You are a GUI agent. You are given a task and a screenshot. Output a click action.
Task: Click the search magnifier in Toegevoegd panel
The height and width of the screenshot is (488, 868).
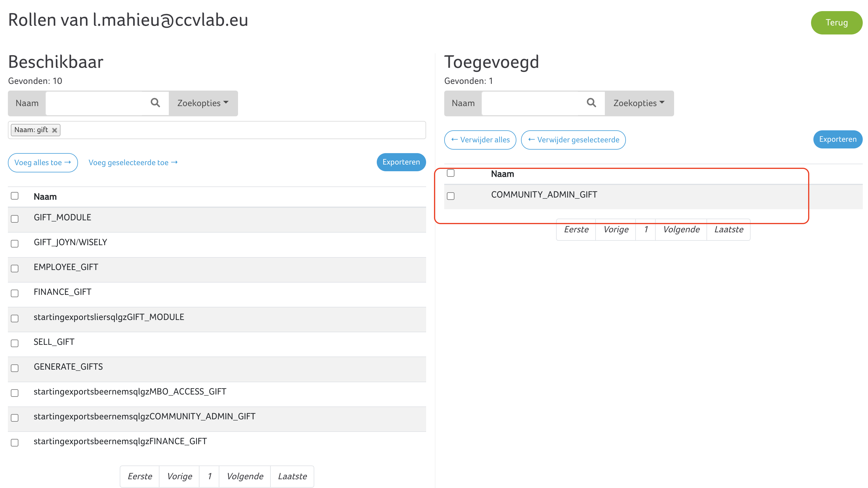[x=591, y=103]
